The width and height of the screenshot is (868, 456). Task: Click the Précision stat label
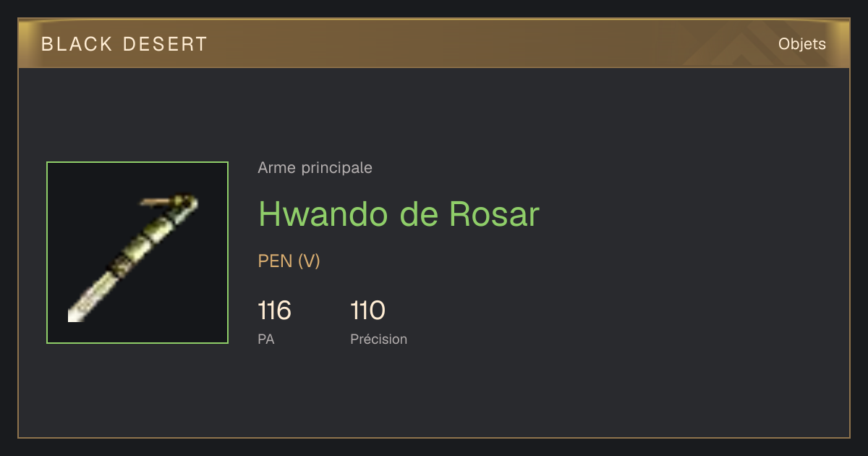[x=378, y=339]
